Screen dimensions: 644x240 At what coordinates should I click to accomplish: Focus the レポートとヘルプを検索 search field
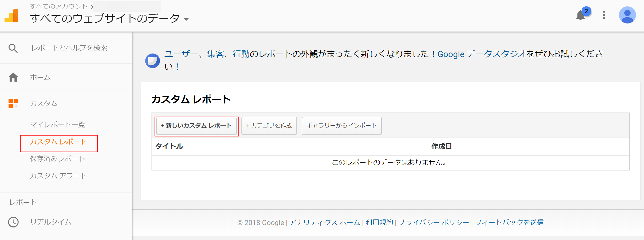pyautogui.click(x=69, y=48)
